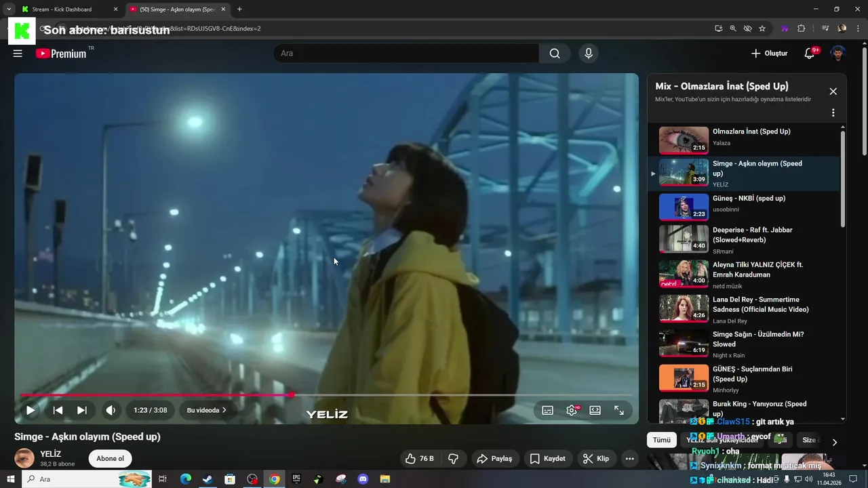868x488 pixels.
Task: Toggle subtitles on the player
Action: pyautogui.click(x=547, y=410)
